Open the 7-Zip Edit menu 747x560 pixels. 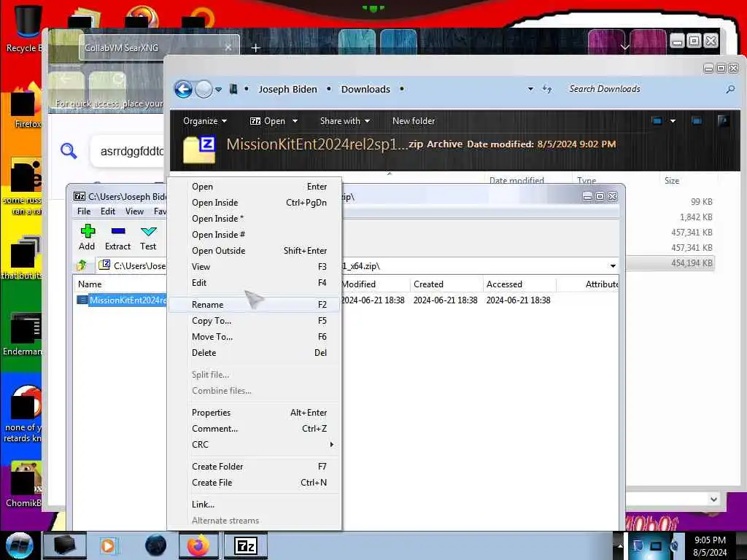click(108, 211)
